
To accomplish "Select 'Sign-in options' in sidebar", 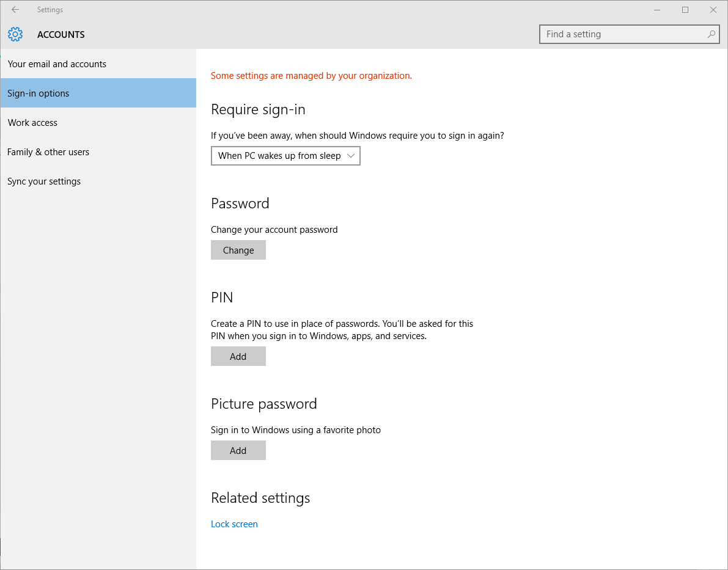I will coord(39,93).
